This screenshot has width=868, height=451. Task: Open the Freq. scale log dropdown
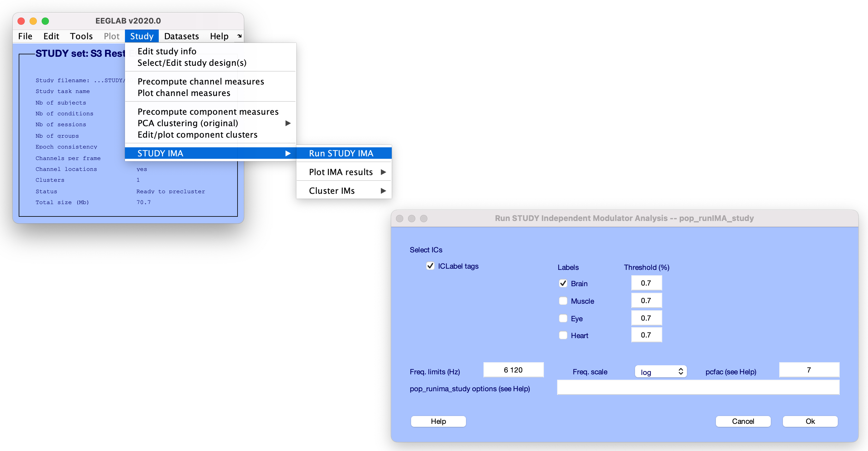(660, 371)
